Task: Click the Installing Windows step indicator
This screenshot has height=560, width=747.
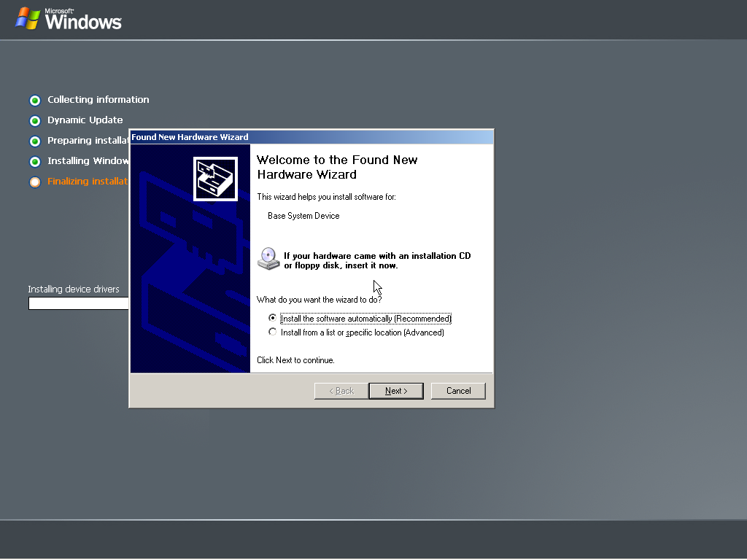Action: (35, 162)
